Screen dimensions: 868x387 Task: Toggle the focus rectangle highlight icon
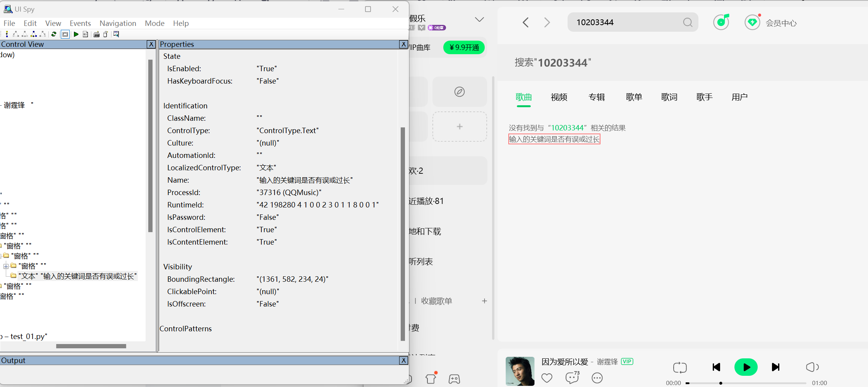[65, 34]
